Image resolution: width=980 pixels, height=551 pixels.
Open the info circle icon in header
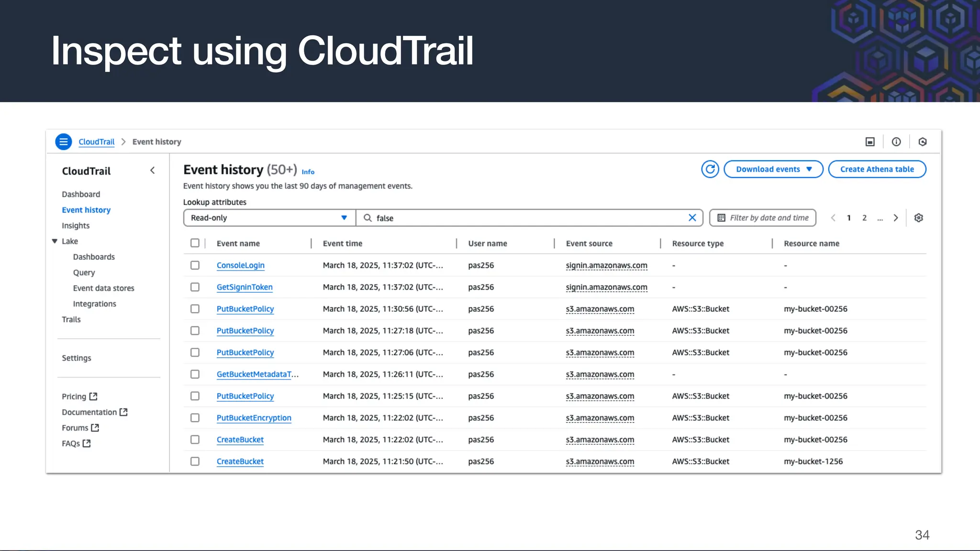coord(896,142)
